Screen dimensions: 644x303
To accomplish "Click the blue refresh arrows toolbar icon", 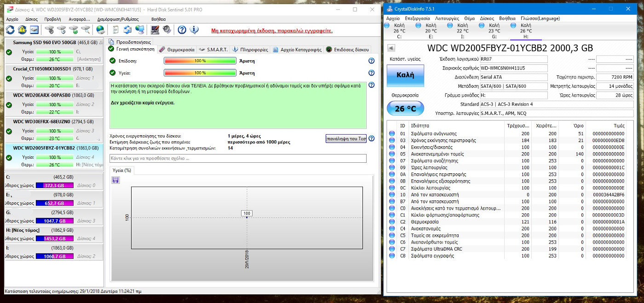I will pos(10,30).
